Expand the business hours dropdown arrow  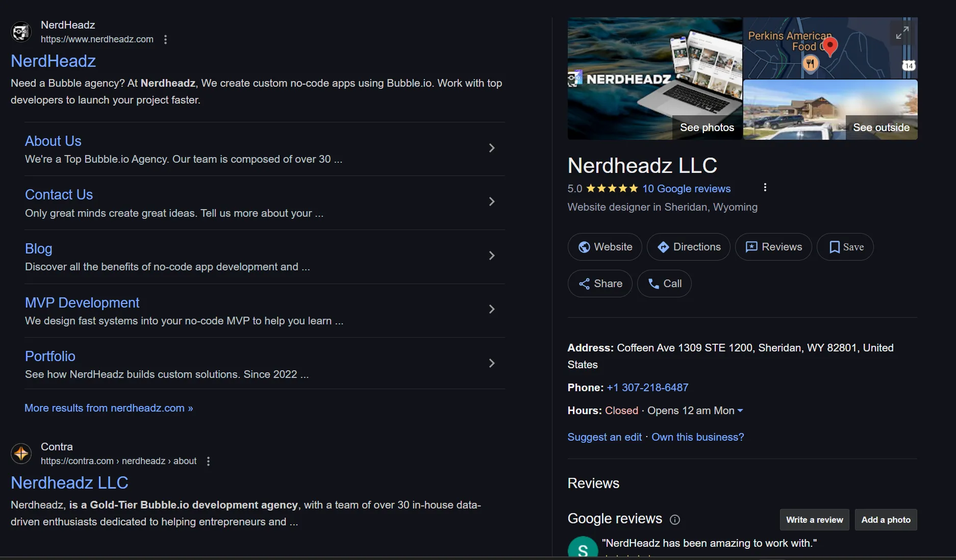(740, 411)
